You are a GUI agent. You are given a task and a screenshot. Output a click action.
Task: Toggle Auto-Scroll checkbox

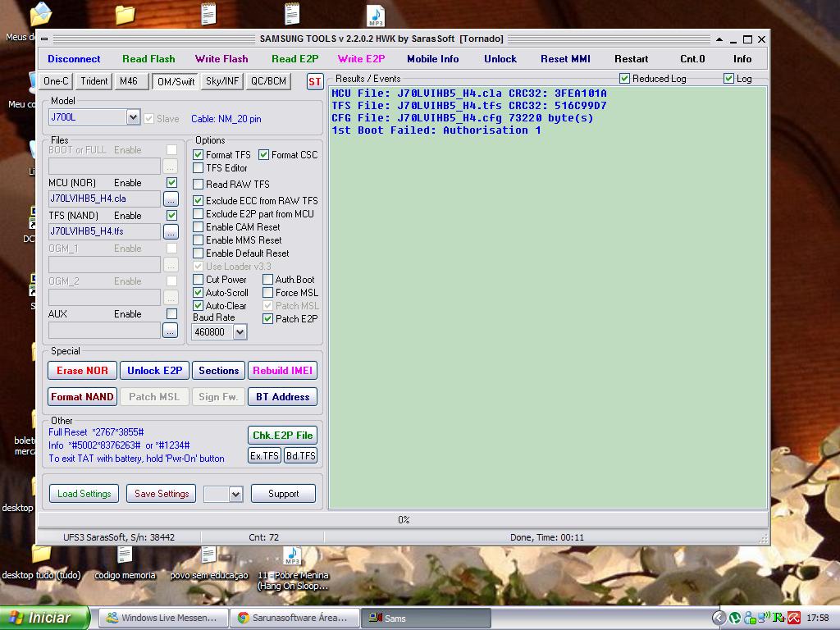coord(198,293)
